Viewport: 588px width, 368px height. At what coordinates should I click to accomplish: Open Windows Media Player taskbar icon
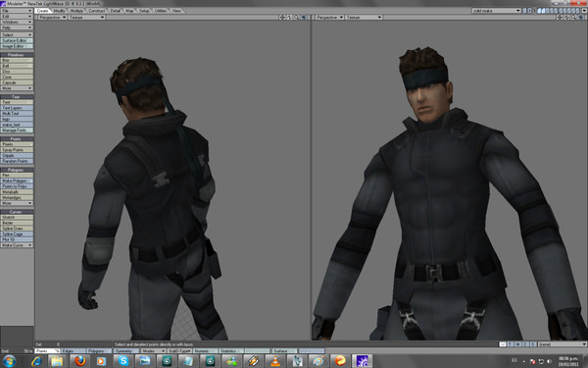click(101, 361)
